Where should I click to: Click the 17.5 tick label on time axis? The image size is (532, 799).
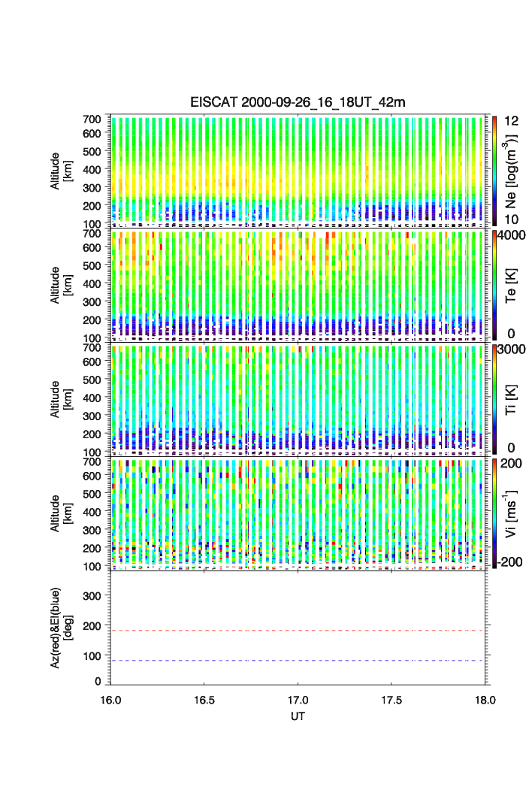[391, 699]
